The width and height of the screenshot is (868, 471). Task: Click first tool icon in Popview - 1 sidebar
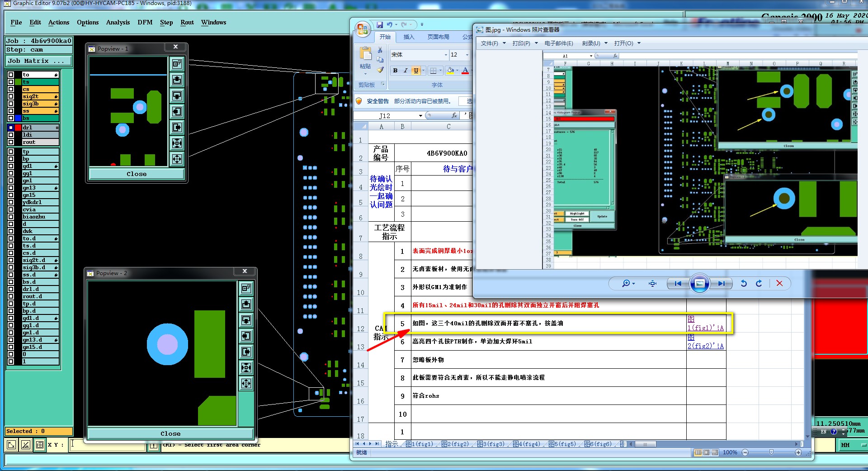tap(177, 64)
